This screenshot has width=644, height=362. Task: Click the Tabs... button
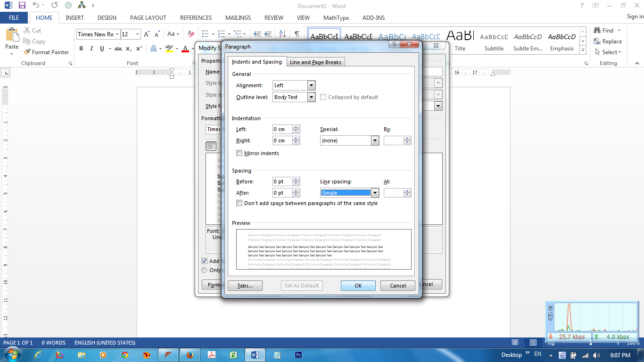[x=245, y=286]
